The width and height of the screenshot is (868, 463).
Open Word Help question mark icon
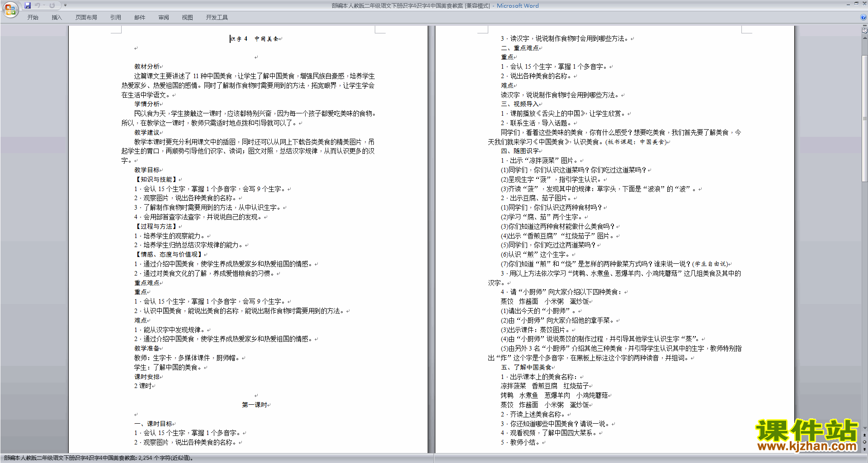click(863, 17)
